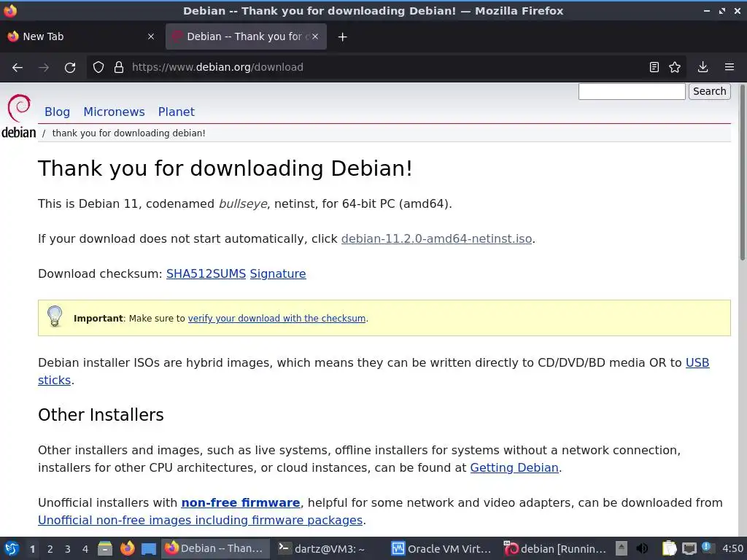
Task: Click the update notifier tray icon
Action: coord(706,548)
